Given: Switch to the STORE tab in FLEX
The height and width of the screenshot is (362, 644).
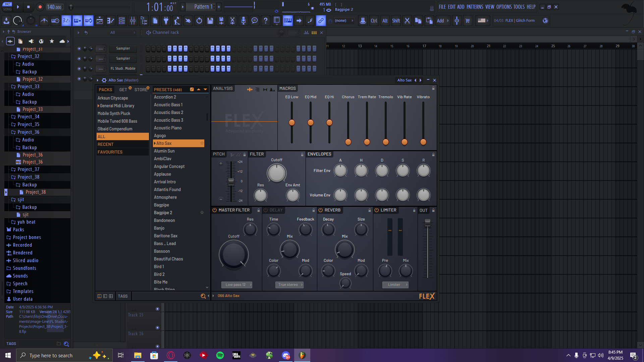Looking at the screenshot, I should 141,90.
